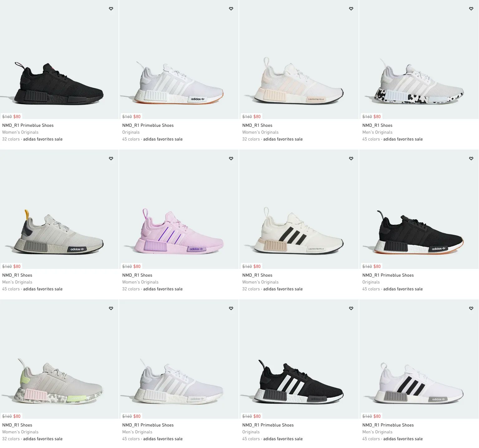View 45 colors for all-white Men's Primeblue

tap(131, 439)
